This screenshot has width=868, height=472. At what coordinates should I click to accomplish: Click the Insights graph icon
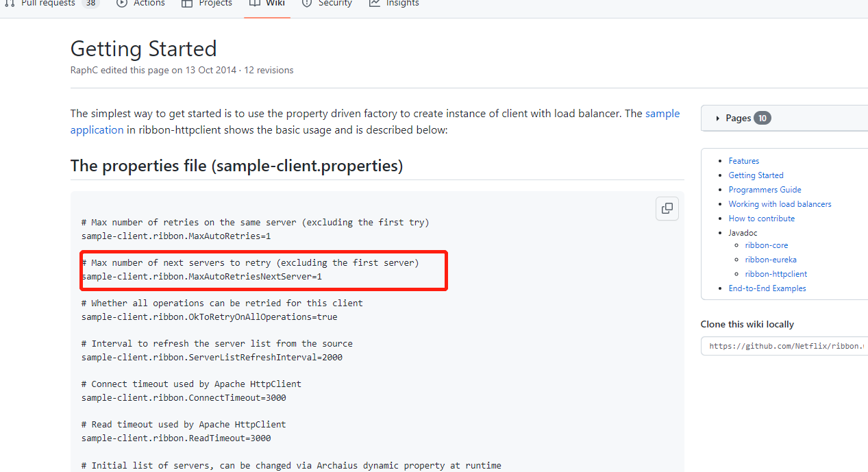(374, 3)
